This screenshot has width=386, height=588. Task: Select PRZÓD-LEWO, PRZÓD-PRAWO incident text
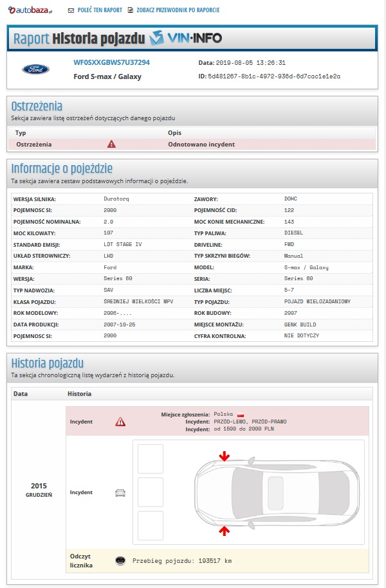tap(250, 422)
